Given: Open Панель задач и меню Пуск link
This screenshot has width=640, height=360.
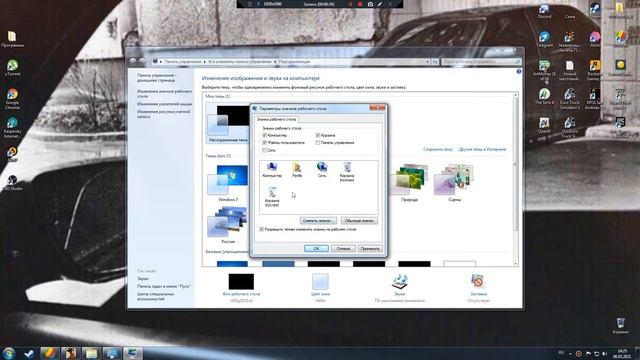Looking at the screenshot, I should 164,287.
